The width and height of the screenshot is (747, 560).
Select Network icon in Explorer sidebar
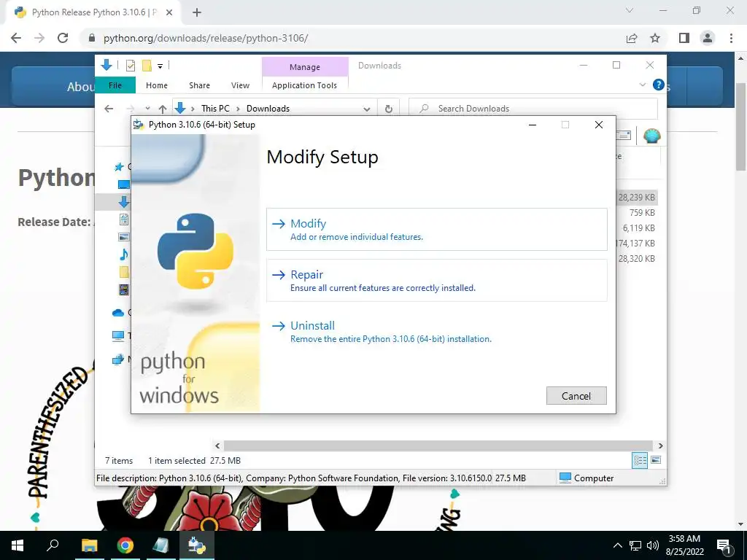pyautogui.click(x=118, y=359)
